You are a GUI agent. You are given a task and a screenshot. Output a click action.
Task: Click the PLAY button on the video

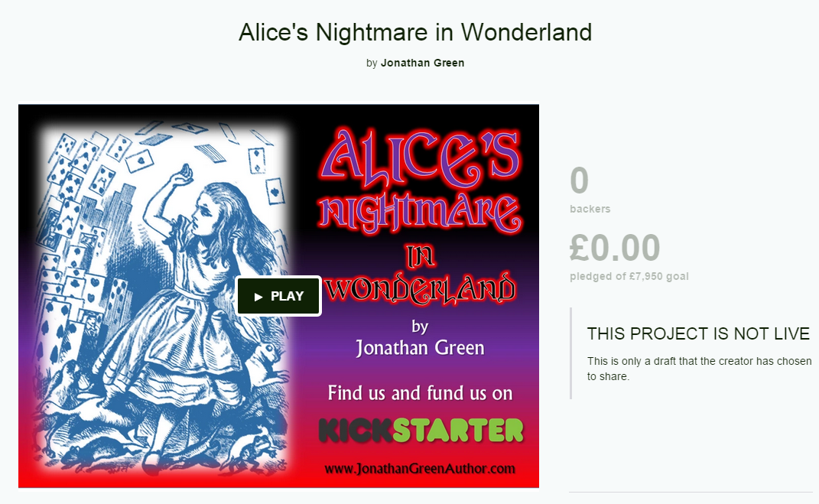(278, 296)
